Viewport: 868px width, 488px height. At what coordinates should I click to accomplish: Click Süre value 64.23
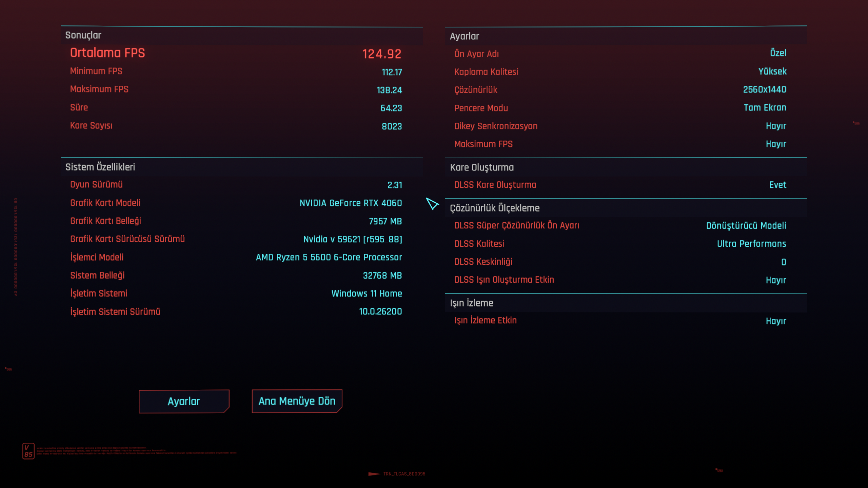(391, 108)
